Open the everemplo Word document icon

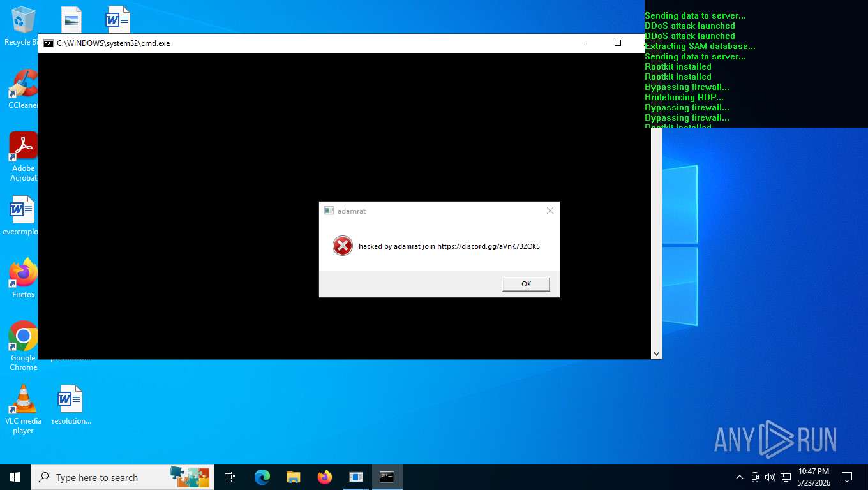click(x=21, y=216)
